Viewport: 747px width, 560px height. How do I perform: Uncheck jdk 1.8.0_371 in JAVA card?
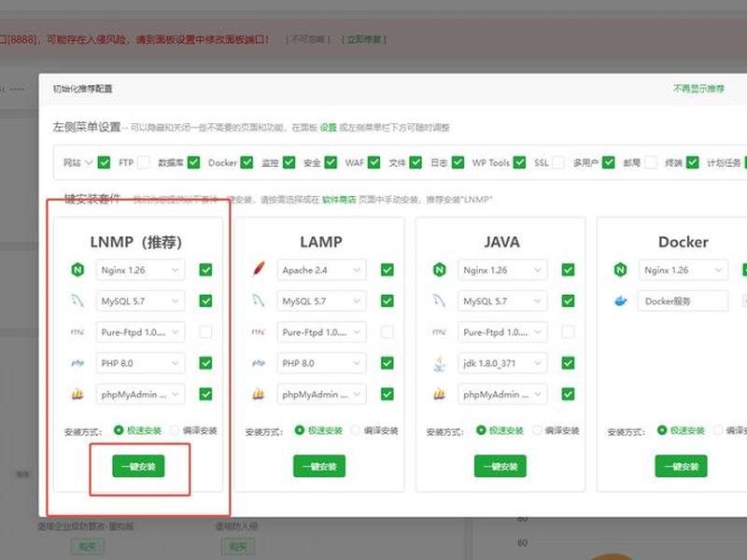(568, 363)
